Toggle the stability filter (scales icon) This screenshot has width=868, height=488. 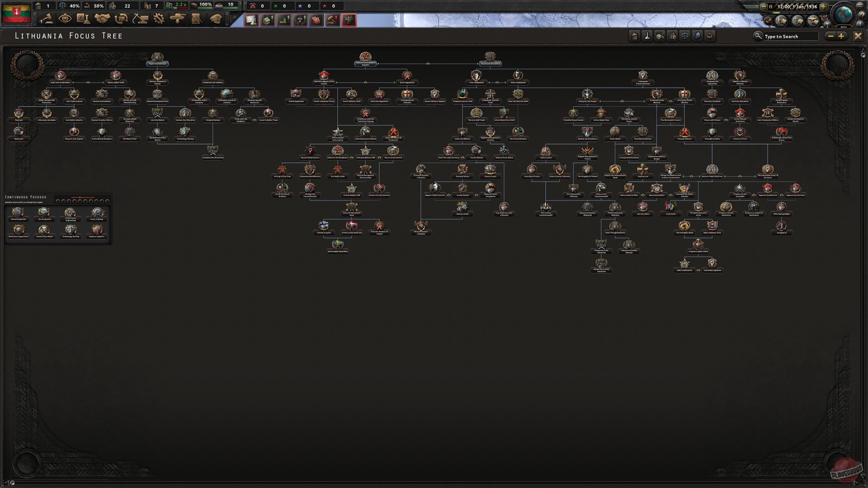[x=685, y=36]
